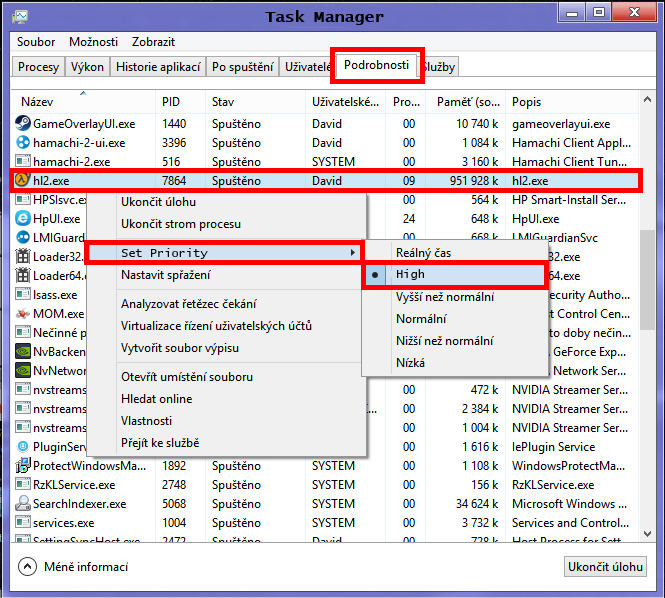This screenshot has height=598, width=665.
Task: Click the 951 928 k memory value
Action: 474,181
